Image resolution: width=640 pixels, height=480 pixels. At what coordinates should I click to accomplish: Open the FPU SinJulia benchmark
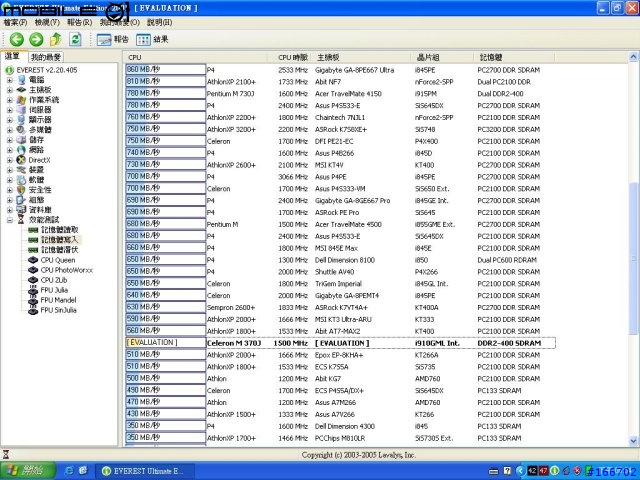52,310
